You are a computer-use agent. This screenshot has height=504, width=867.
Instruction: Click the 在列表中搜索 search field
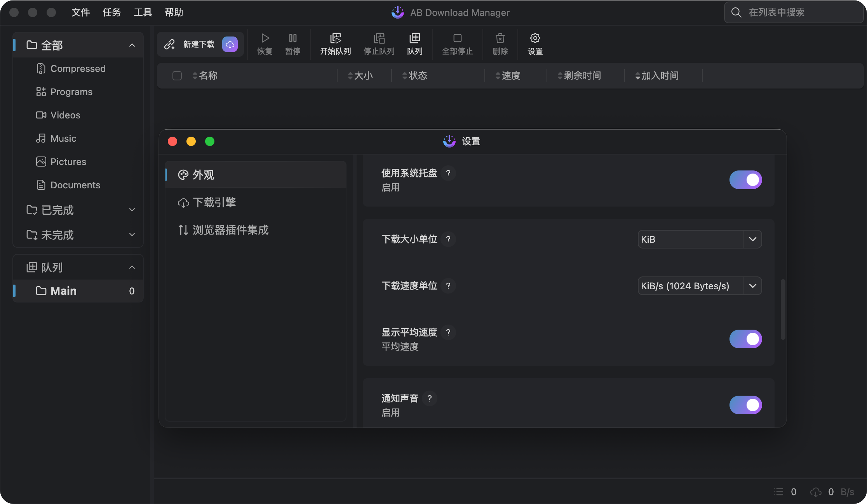pos(794,12)
